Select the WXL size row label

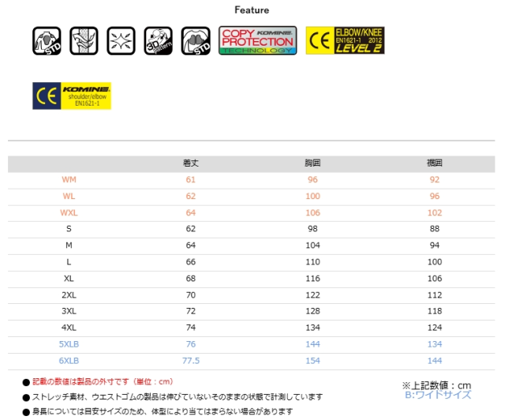pyautogui.click(x=69, y=212)
